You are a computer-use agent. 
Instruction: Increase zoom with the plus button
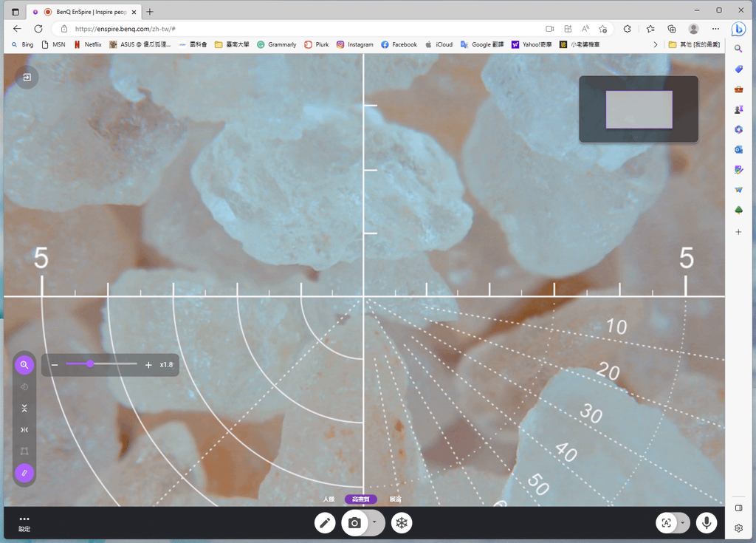tap(148, 365)
